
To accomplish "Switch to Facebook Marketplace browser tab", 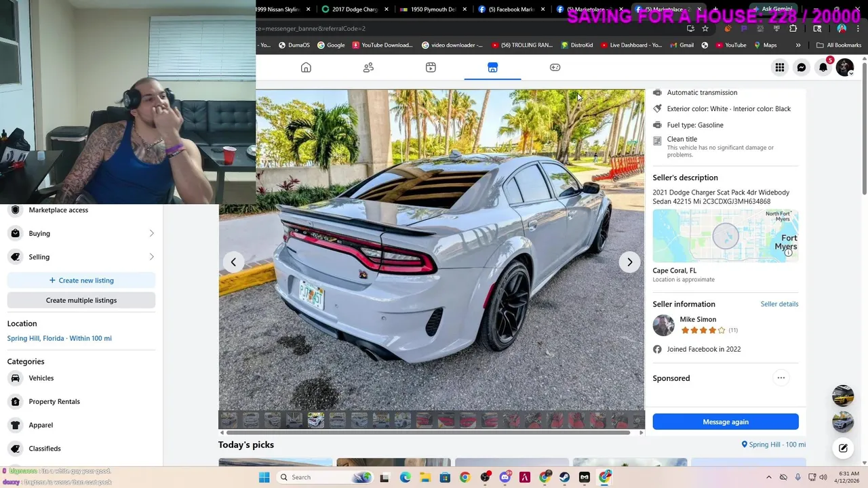I will point(512,9).
